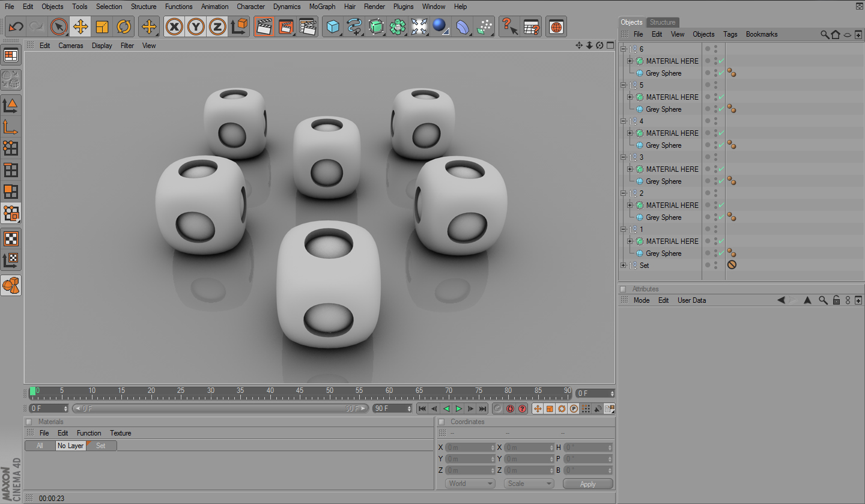Open the World coordinate system dropdown
The width and height of the screenshot is (865, 504).
click(470, 484)
